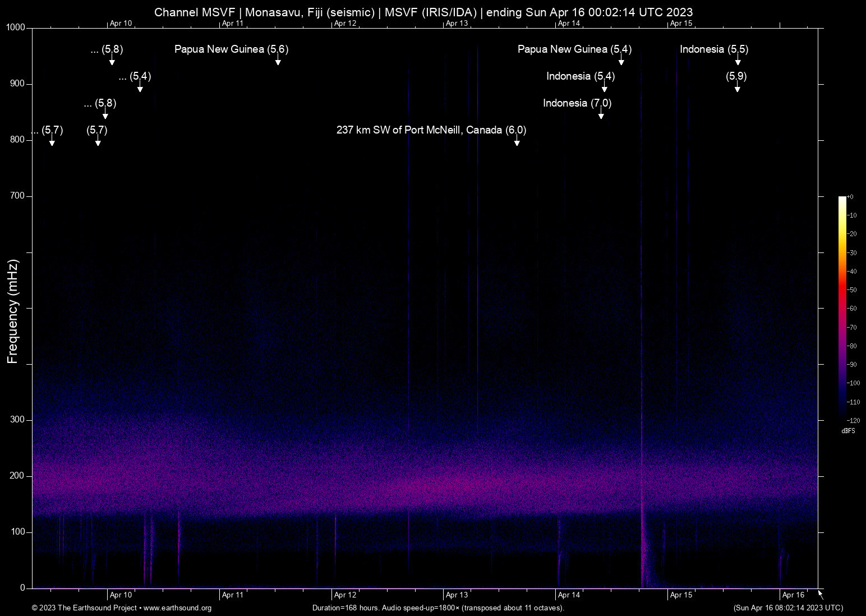
Task: Toggle the (5.8) event annotation near Apr 10
Action: [106, 49]
